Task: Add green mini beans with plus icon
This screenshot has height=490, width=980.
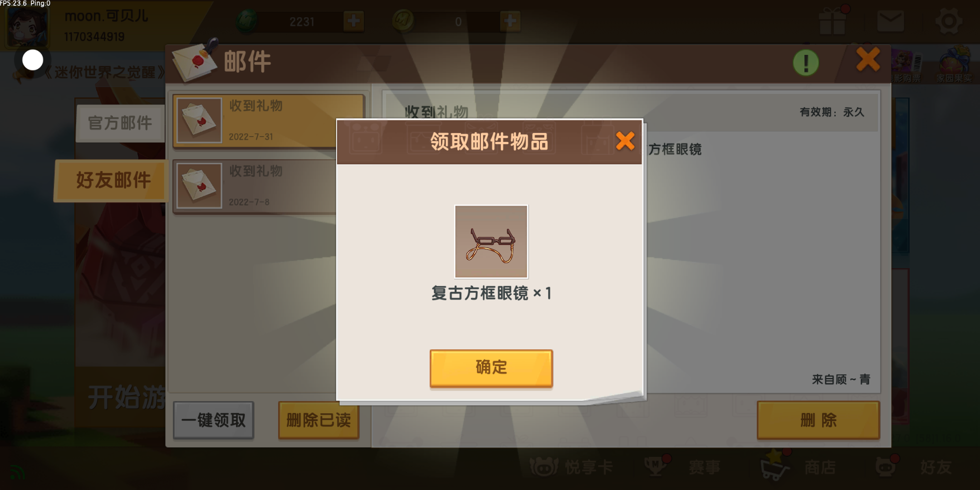Action: tap(353, 21)
